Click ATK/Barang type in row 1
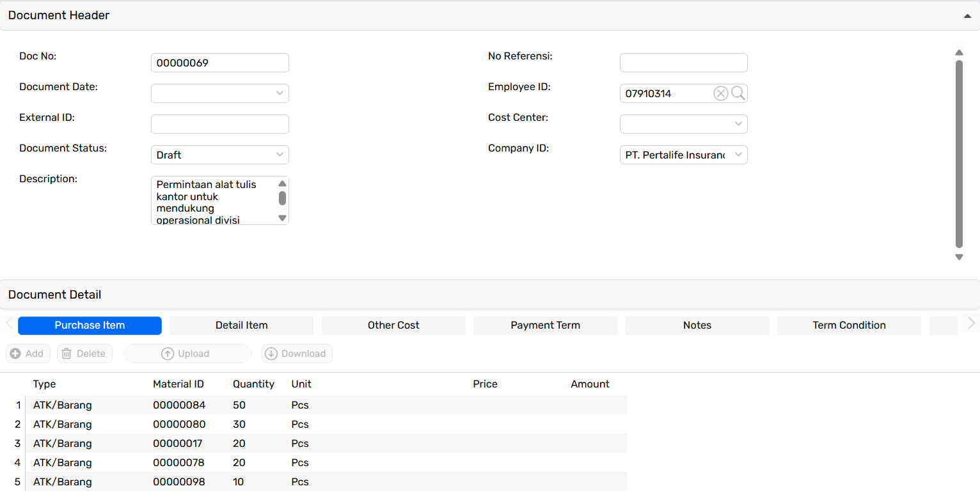 tap(63, 405)
